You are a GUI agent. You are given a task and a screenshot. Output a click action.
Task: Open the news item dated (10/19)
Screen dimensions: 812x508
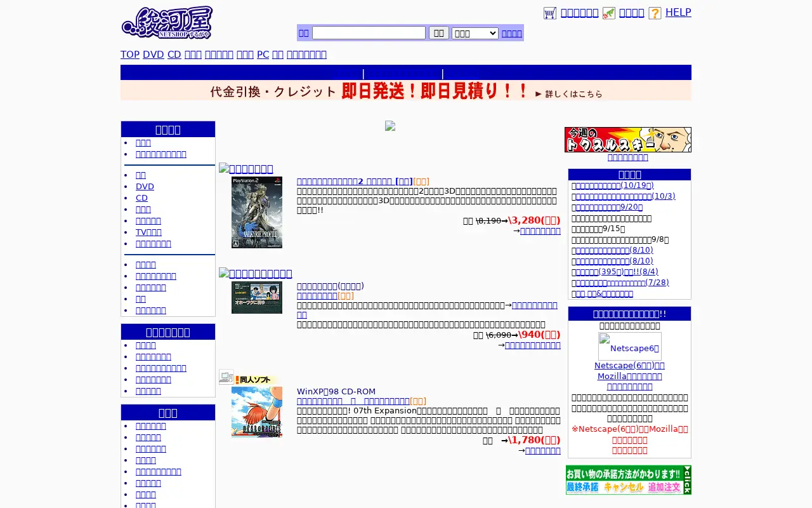[x=615, y=185]
